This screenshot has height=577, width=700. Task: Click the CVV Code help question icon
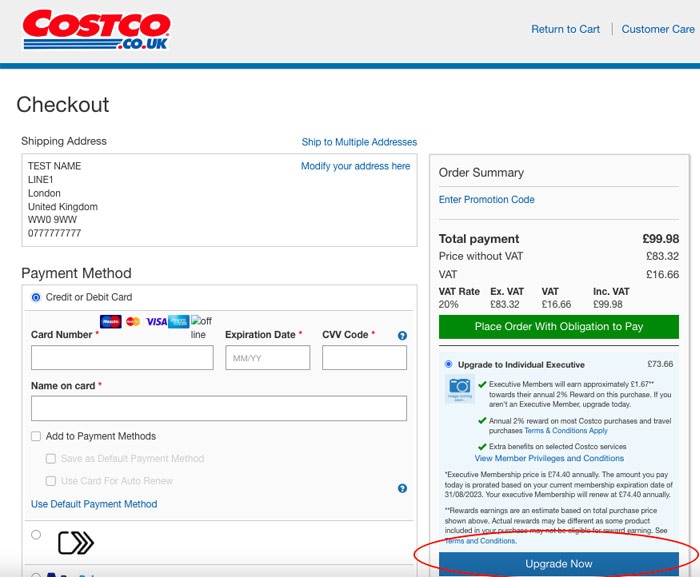(x=402, y=336)
